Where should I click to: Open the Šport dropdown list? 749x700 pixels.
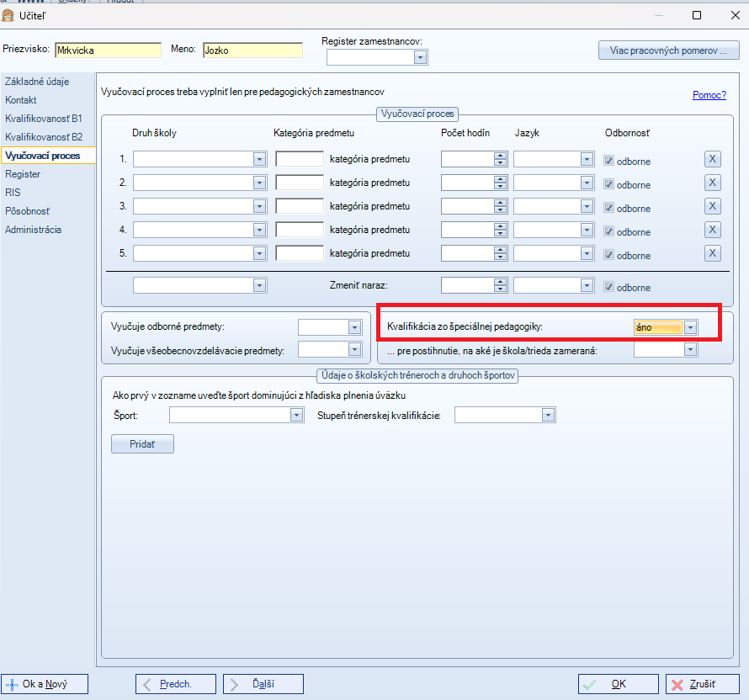(296, 415)
